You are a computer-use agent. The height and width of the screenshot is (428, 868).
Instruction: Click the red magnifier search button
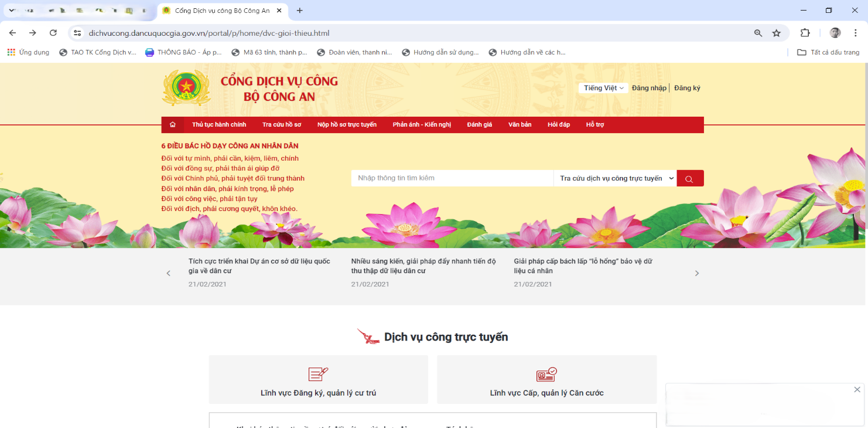(690, 178)
